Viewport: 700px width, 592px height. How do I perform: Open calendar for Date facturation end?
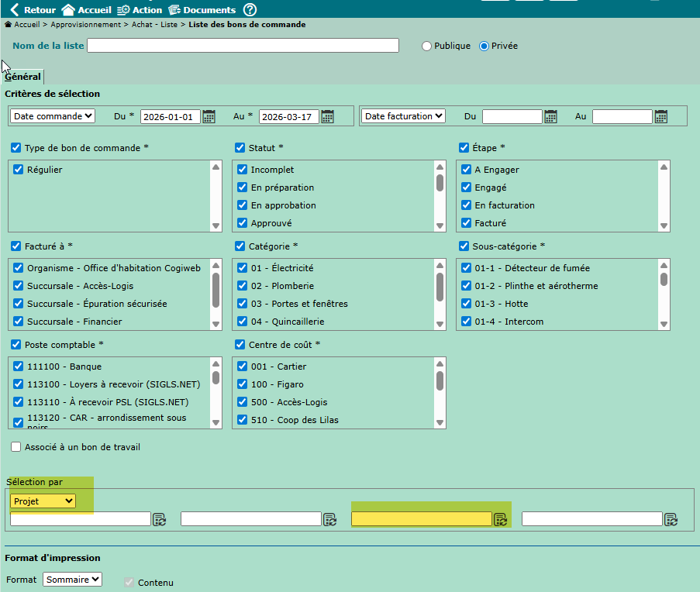click(661, 116)
